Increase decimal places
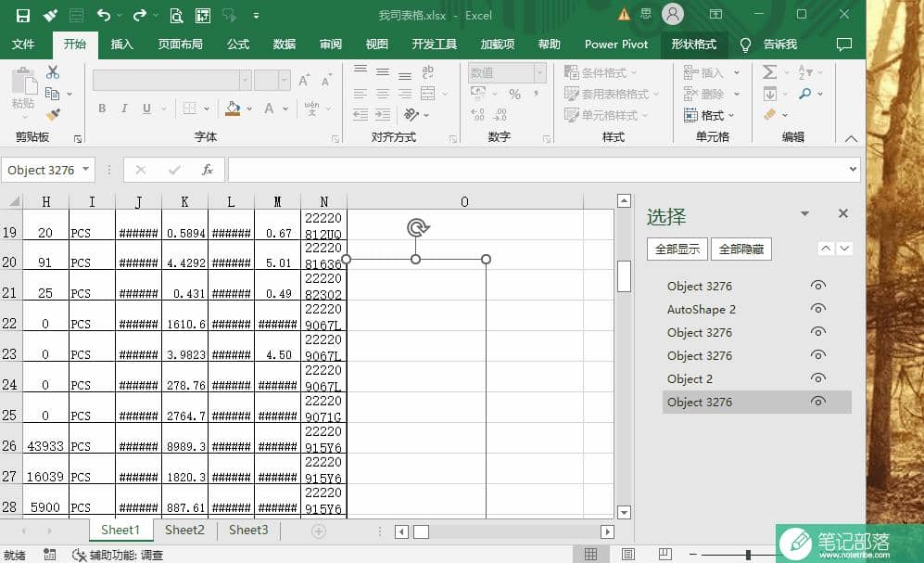This screenshot has height=563, width=924. 477,114
